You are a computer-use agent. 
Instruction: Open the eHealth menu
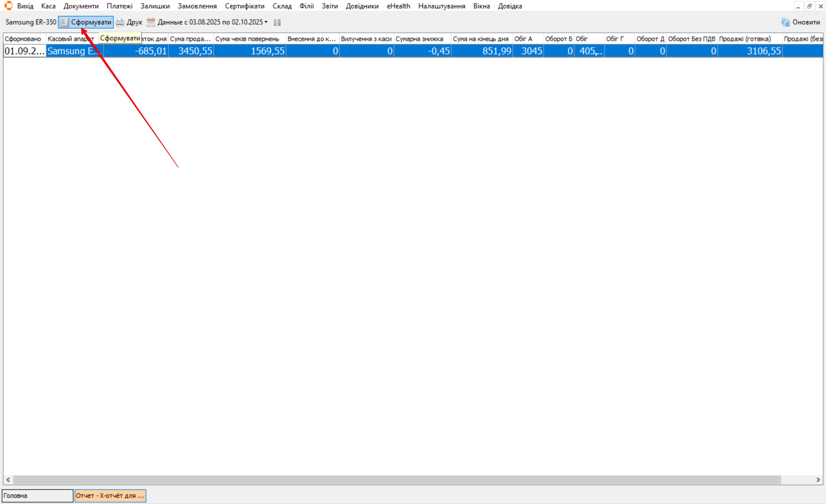point(398,6)
